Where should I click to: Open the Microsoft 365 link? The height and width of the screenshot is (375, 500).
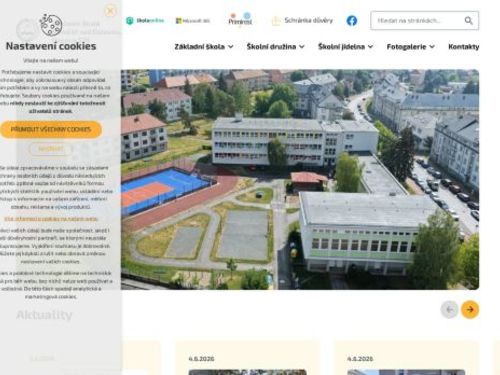193,21
